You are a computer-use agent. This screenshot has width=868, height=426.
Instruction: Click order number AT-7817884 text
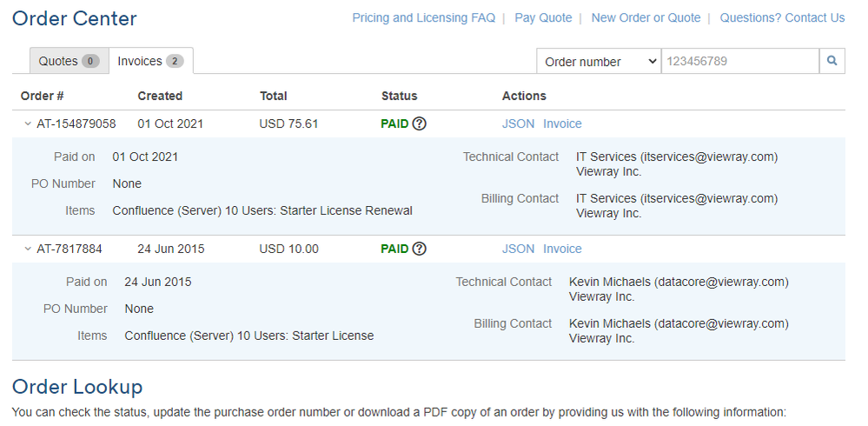[x=70, y=249]
